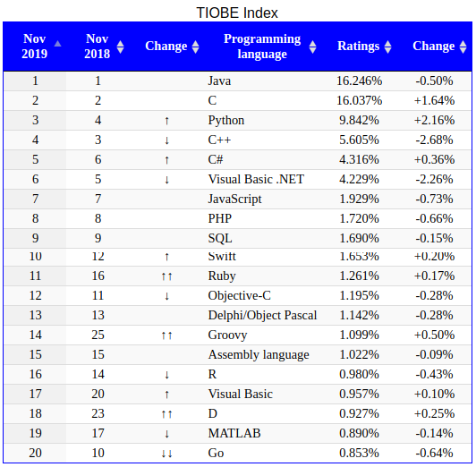Click double down arrow in Go row

(x=166, y=454)
